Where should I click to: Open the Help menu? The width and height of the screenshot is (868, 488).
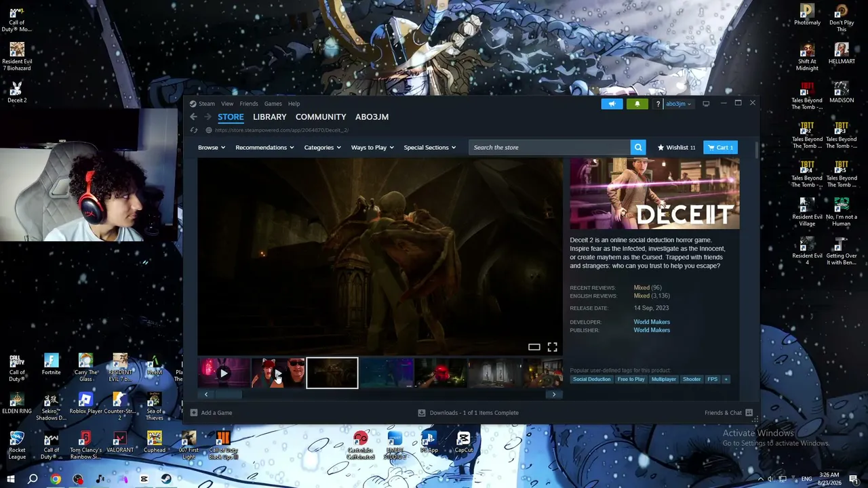294,104
